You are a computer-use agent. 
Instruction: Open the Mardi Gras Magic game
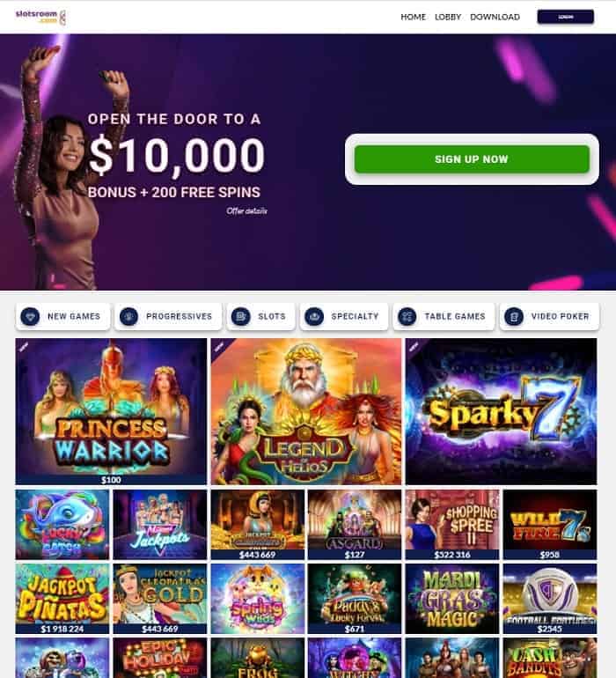click(452, 599)
